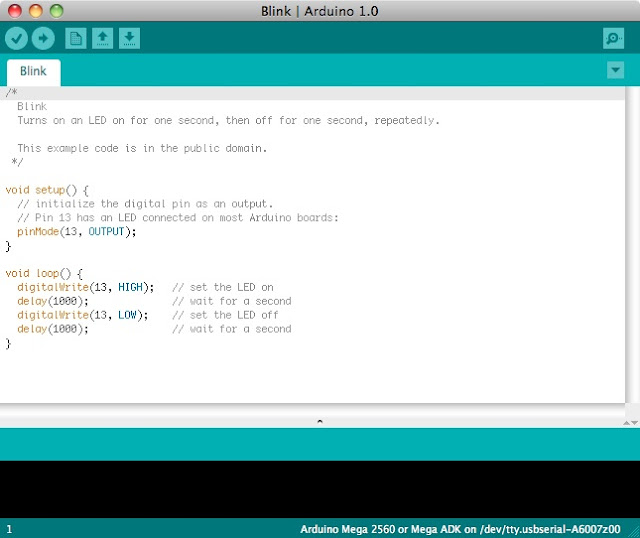Screen dimensions: 640x538
Task: Close the window with the red button
Action: coord(15,11)
